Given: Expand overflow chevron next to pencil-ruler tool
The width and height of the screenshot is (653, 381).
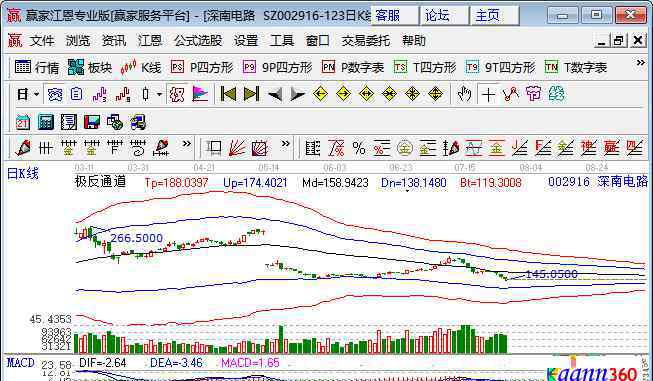Looking at the screenshot, I should pos(186,144).
